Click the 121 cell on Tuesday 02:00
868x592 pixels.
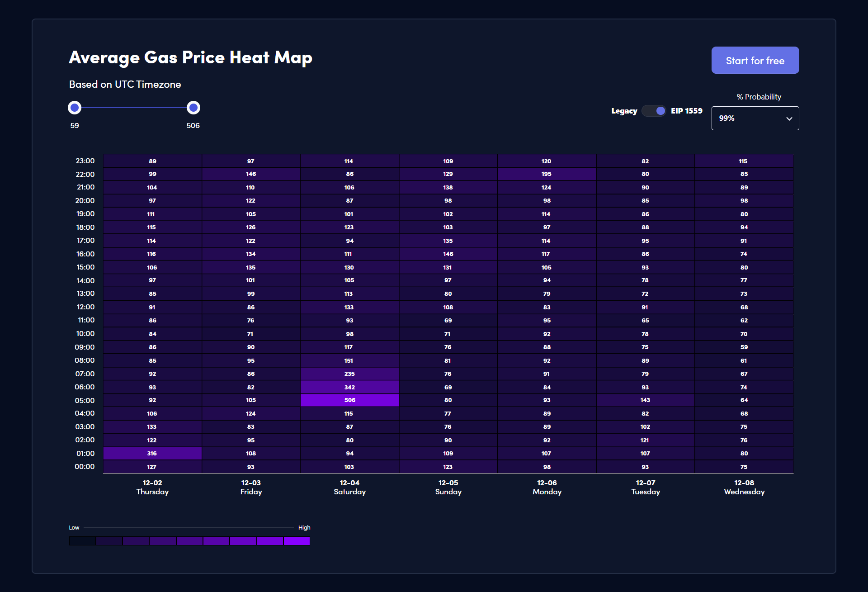coord(645,440)
